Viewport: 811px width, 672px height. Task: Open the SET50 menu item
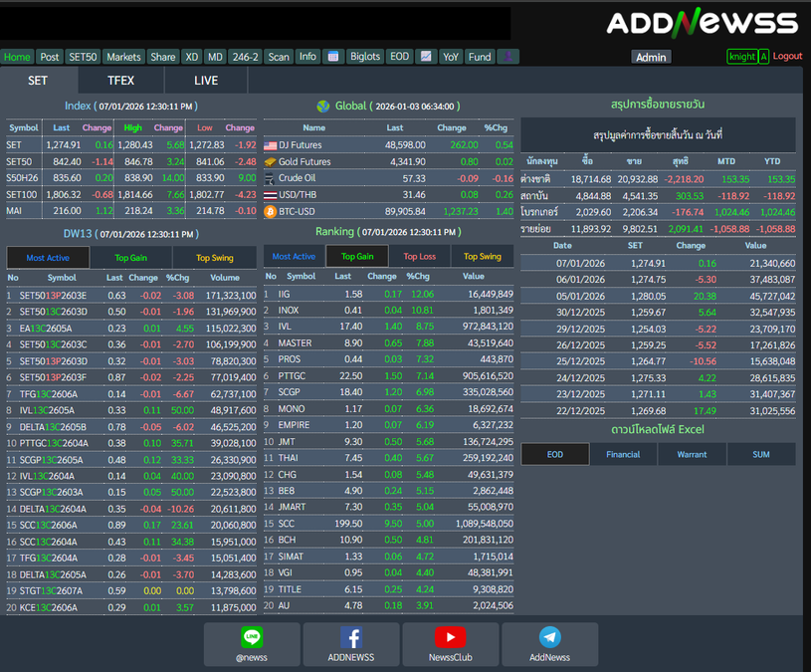click(x=84, y=57)
